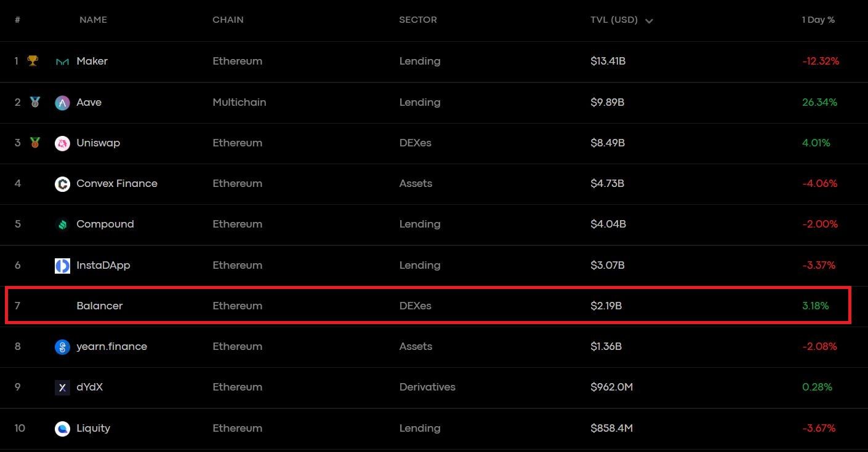Viewport: 868px width, 452px height.
Task: Click the Aave logo icon
Action: point(62,103)
